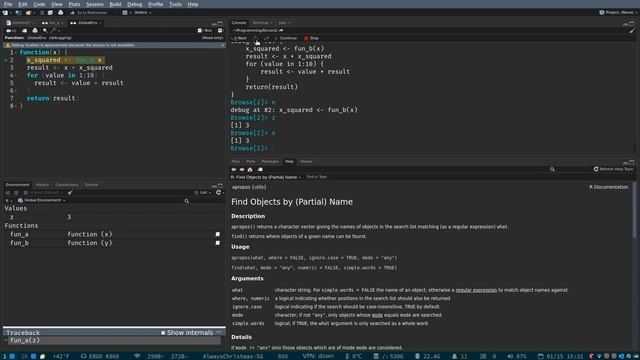Click the Help search field

click(569, 169)
